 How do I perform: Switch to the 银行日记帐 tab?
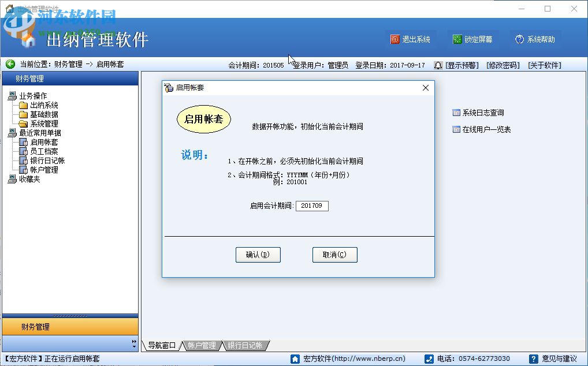pyautogui.click(x=245, y=345)
